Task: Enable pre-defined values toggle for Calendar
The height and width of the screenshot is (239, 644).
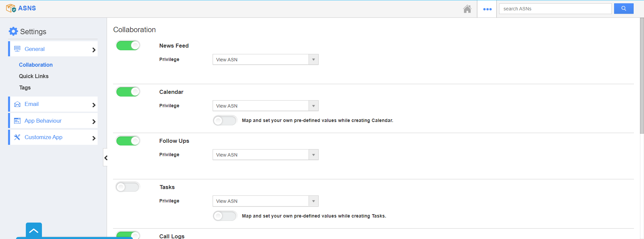Action: tap(225, 121)
